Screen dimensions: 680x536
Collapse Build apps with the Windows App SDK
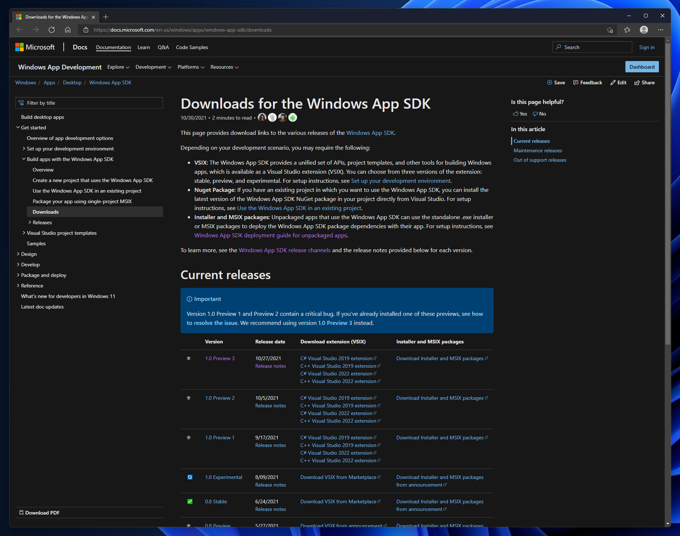pos(24,159)
